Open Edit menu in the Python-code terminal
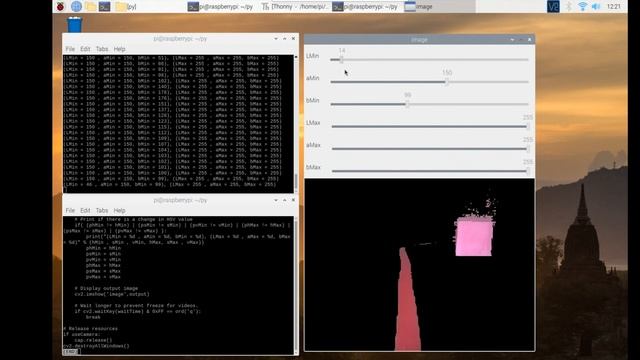Image resolution: width=640 pixels, height=360 pixels. 85,211
